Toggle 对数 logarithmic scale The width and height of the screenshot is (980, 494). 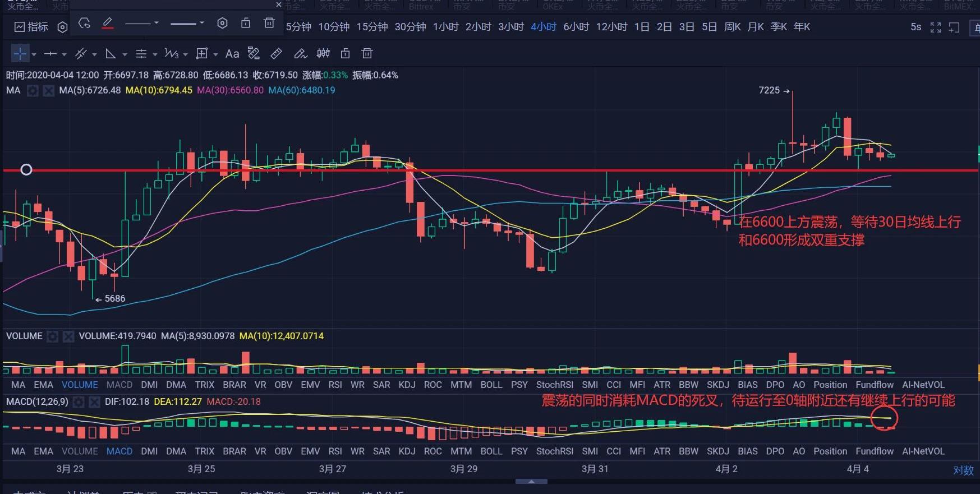963,470
